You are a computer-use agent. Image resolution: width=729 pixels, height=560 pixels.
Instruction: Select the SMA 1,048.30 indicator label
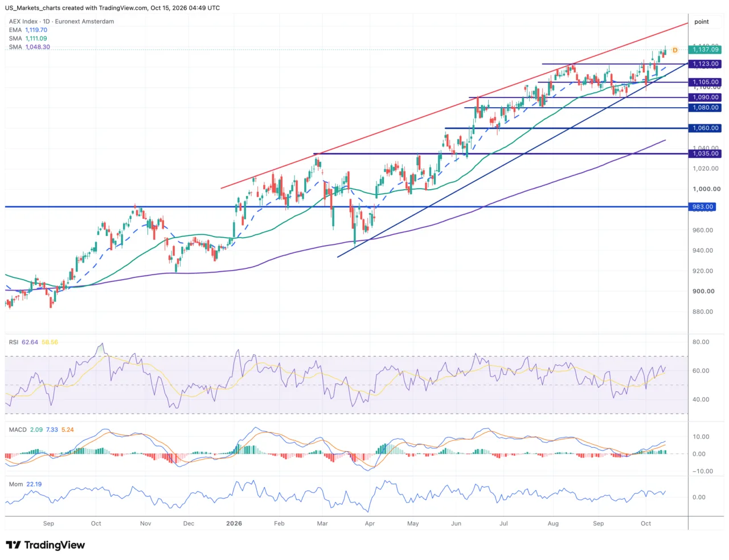click(29, 47)
